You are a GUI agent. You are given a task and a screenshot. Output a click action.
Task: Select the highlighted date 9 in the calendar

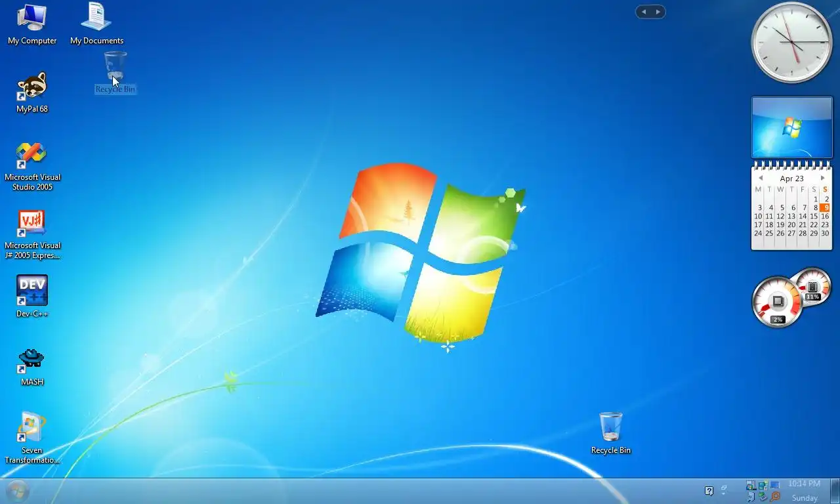(825, 207)
